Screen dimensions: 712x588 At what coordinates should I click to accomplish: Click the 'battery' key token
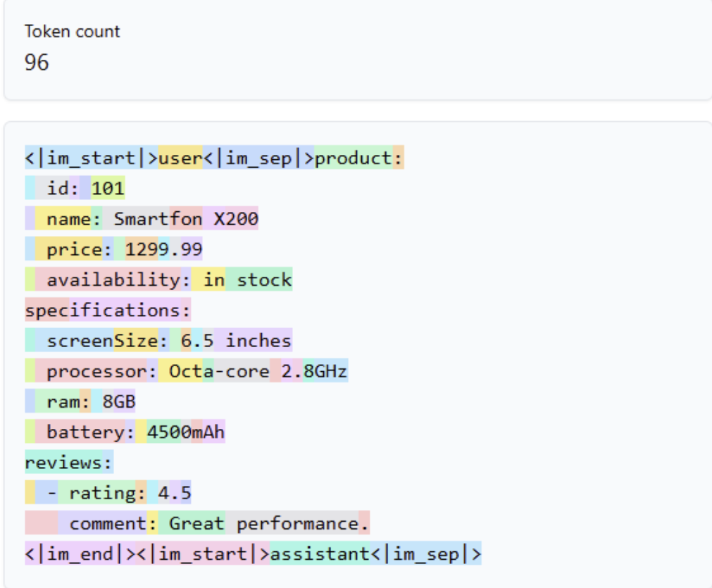(x=80, y=432)
